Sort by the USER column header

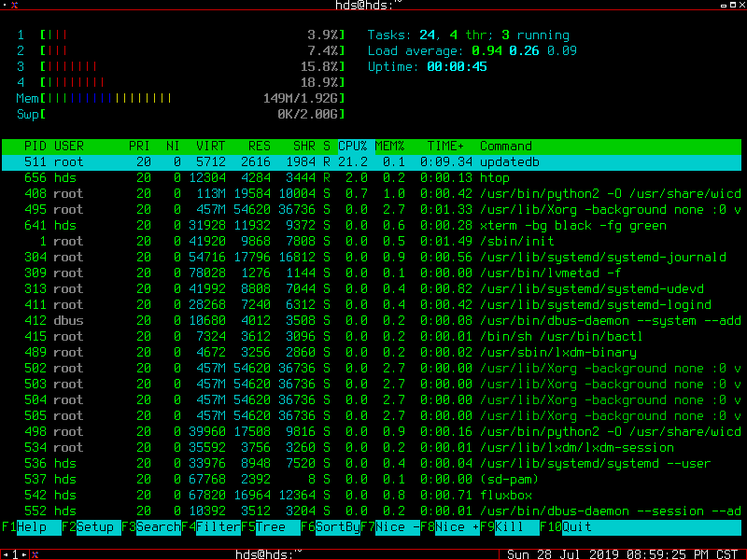pyautogui.click(x=68, y=147)
